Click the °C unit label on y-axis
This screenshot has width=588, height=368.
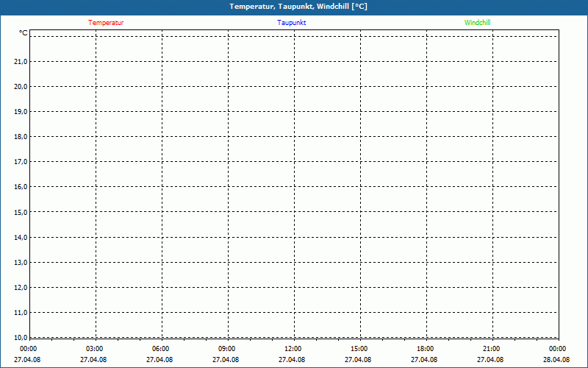pyautogui.click(x=24, y=33)
